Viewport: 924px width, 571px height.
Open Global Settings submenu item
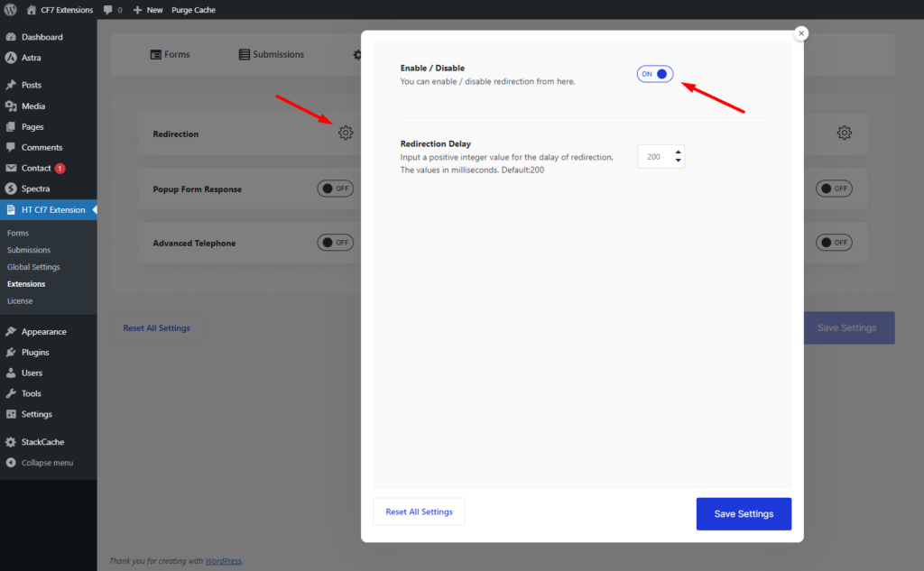33,267
